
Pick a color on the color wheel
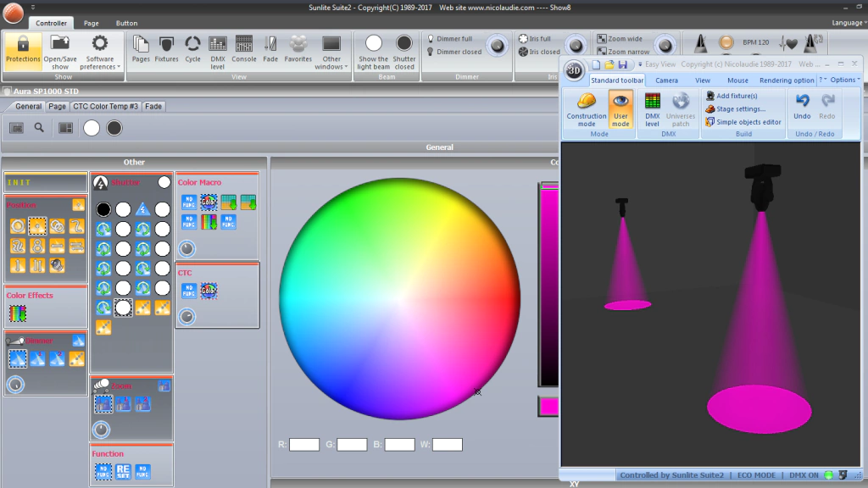[399, 298]
